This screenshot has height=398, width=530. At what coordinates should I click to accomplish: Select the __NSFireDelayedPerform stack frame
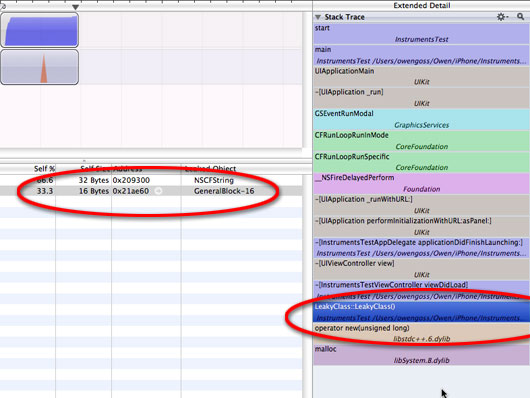tap(421, 183)
